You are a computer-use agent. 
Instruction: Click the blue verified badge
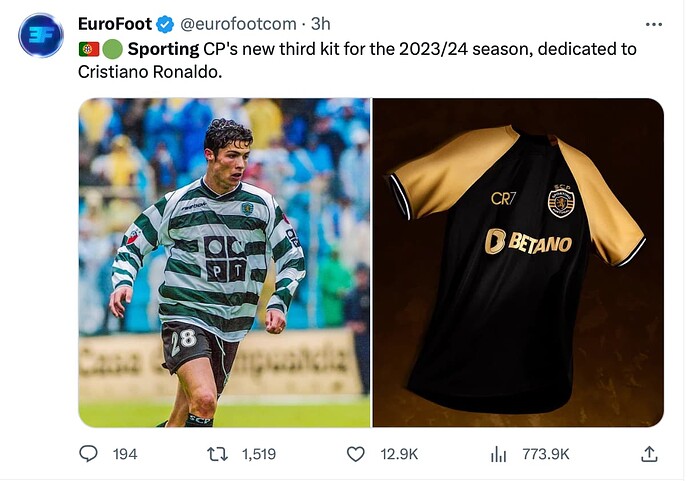click(166, 24)
